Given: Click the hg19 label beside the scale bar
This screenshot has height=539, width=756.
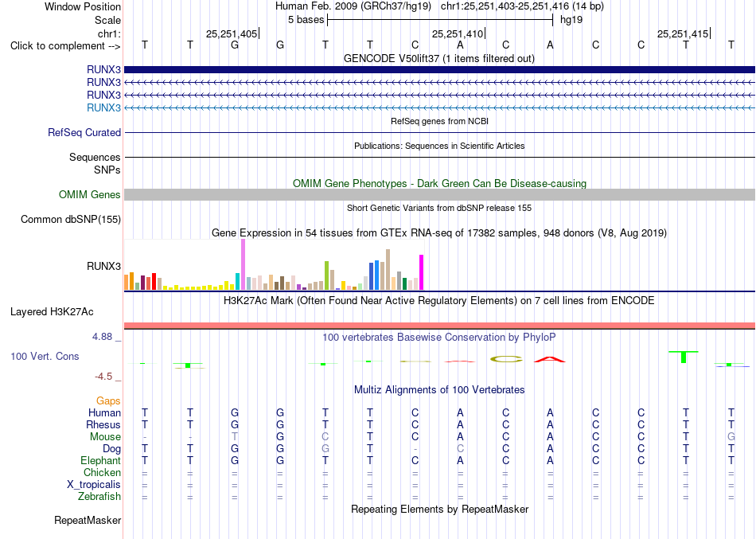Looking at the screenshot, I should [571, 20].
